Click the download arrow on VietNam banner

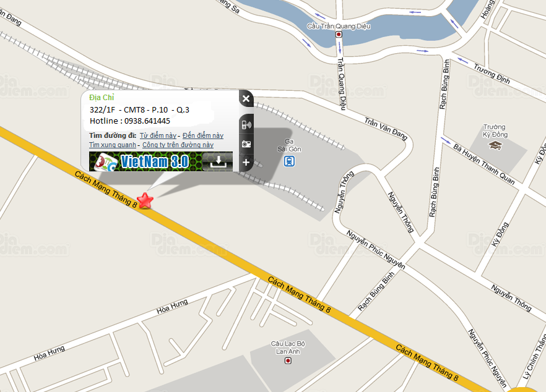218,161
